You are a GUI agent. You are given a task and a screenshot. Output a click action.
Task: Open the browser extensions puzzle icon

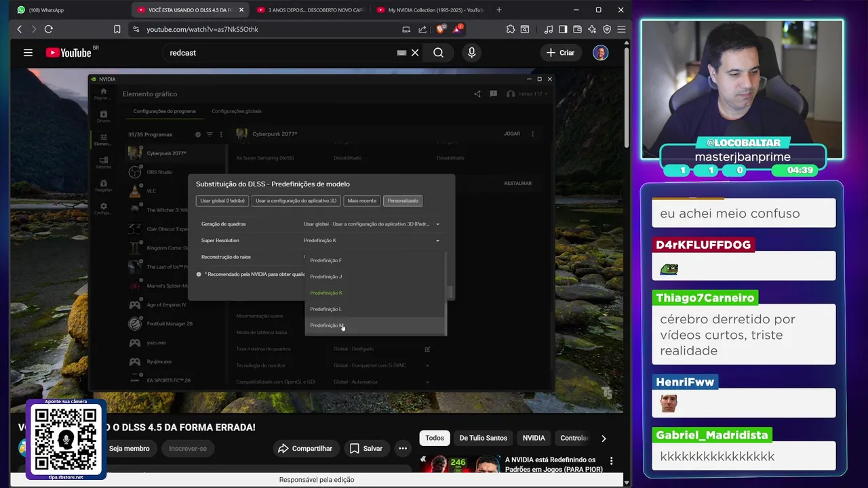point(511,29)
